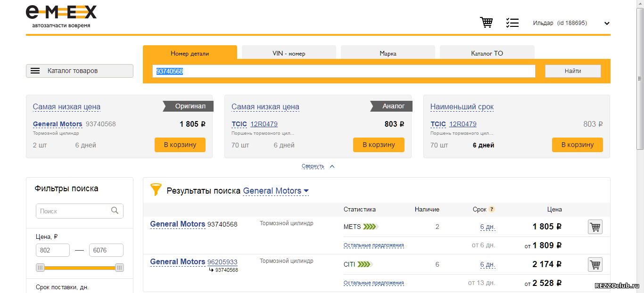Open 12R0479 link in Наименьший срок card
The image size is (644, 293).
pos(463,124)
